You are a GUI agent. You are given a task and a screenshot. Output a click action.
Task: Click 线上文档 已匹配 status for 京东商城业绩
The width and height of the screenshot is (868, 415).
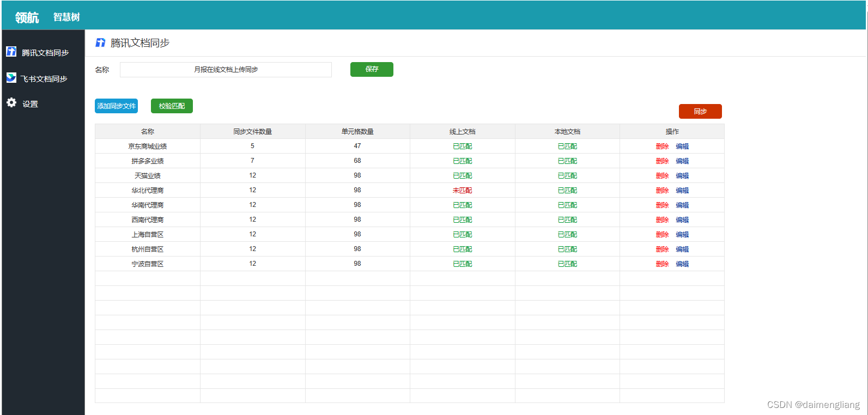(x=462, y=147)
